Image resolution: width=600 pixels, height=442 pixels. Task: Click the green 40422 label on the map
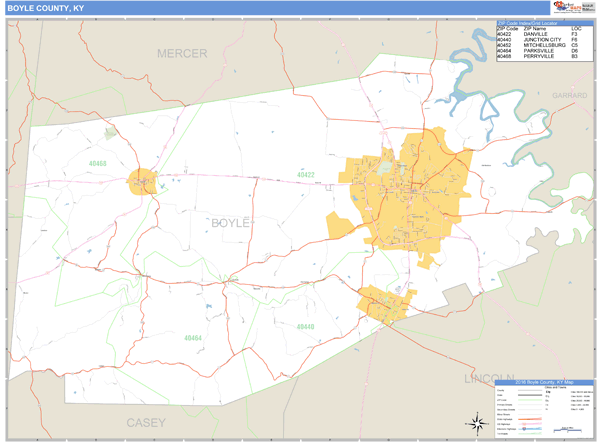(306, 175)
